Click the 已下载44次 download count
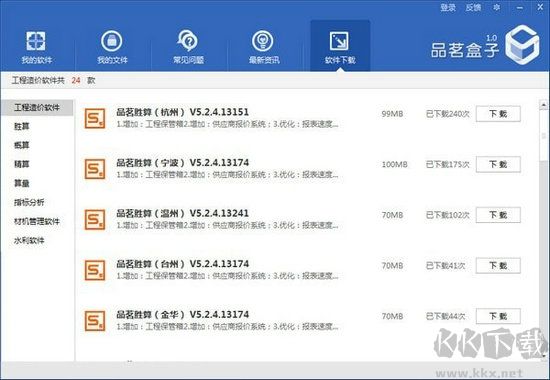Screen dimensions: 550x380 point(445,316)
